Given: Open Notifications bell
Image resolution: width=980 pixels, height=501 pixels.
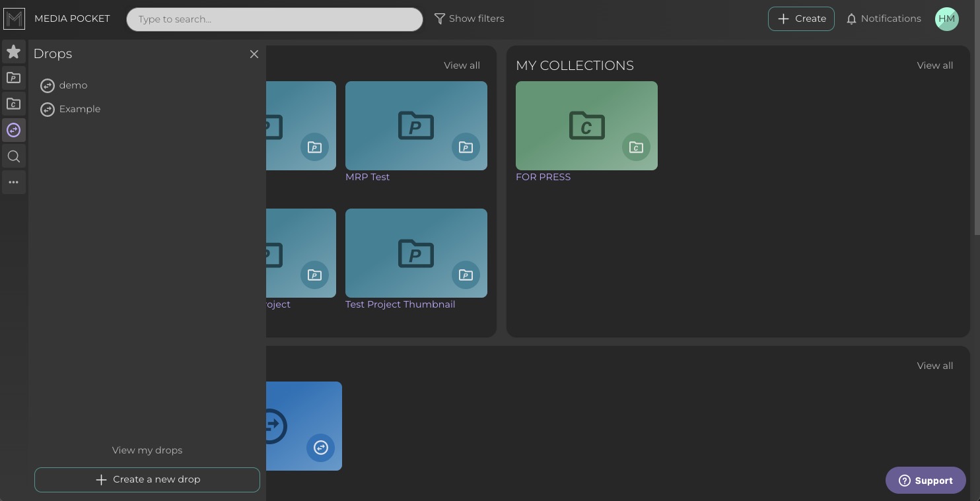Looking at the screenshot, I should (883, 18).
